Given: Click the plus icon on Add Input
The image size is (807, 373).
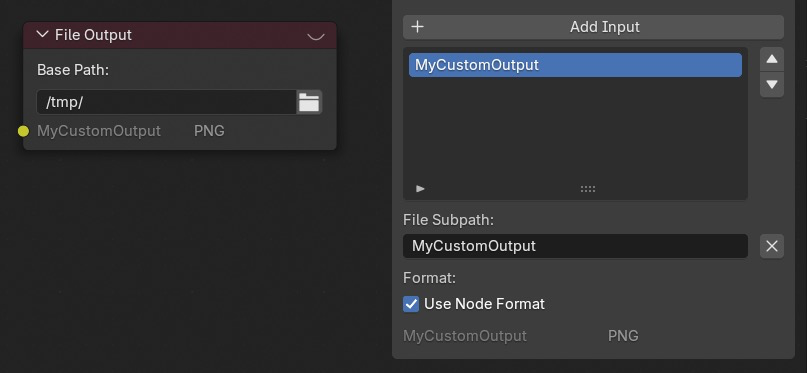Looking at the screenshot, I should [x=418, y=27].
